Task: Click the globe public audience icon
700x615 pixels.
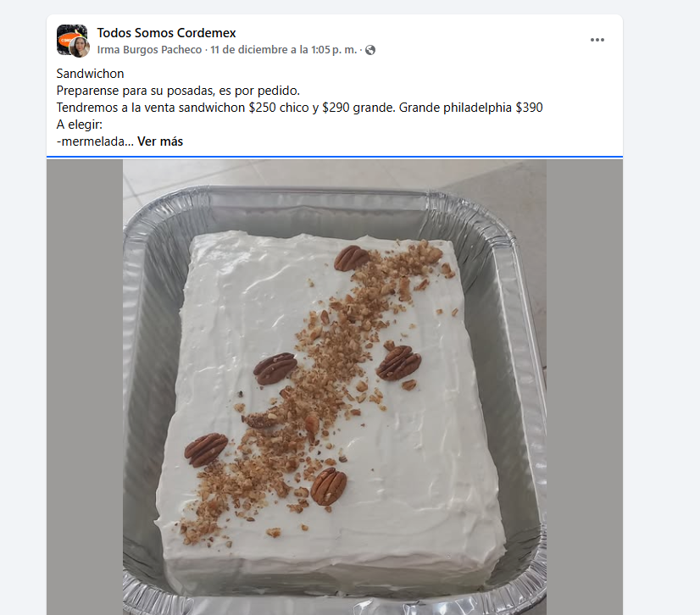Action: 370,50
